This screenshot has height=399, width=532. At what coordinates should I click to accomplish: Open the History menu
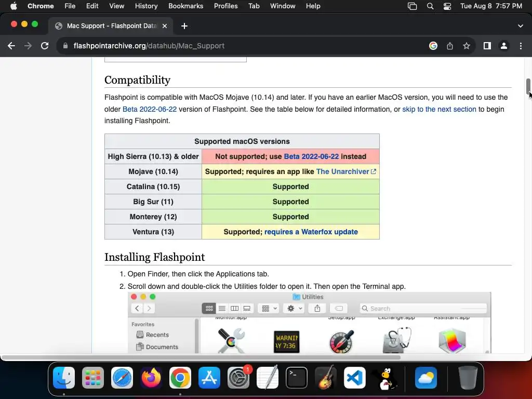point(146,6)
